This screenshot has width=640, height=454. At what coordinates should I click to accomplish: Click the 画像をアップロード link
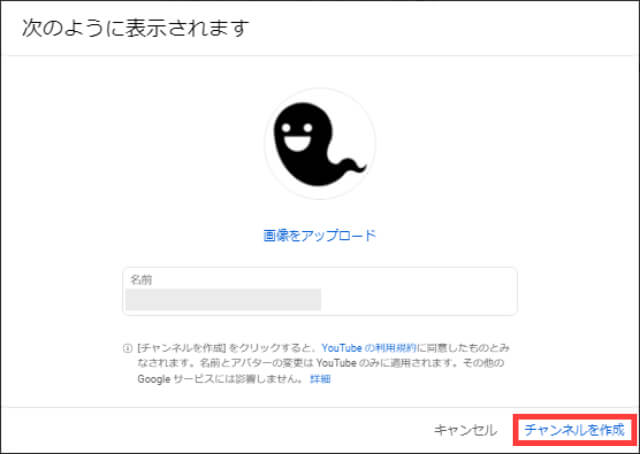320,236
